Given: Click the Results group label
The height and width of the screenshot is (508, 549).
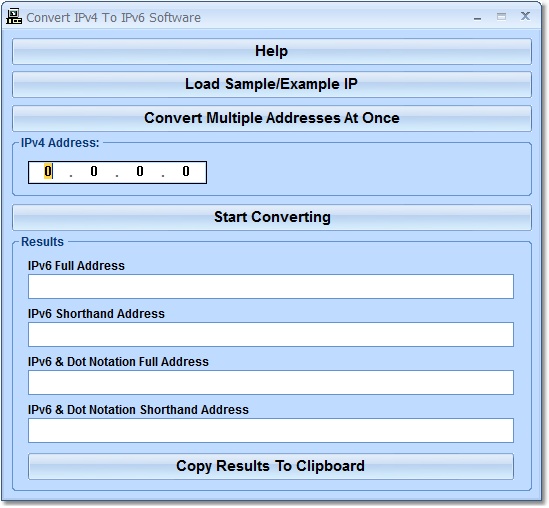Looking at the screenshot, I should click(42, 242).
